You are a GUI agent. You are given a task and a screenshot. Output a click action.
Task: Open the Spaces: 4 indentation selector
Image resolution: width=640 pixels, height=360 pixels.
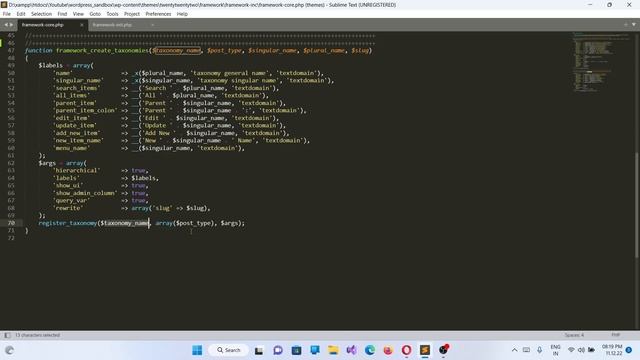tap(574, 335)
